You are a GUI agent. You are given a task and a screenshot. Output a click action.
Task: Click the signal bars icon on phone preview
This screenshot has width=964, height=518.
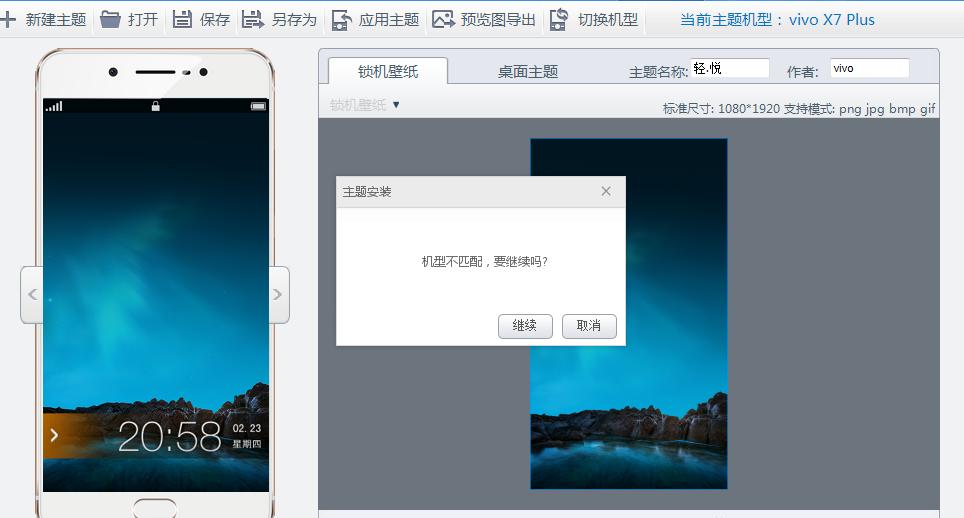pos(54,106)
